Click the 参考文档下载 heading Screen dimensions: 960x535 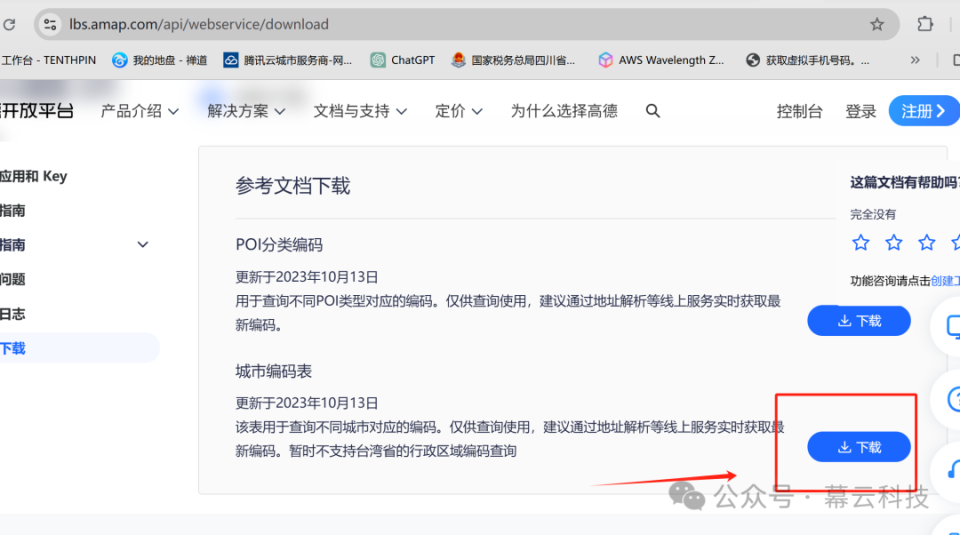(293, 186)
